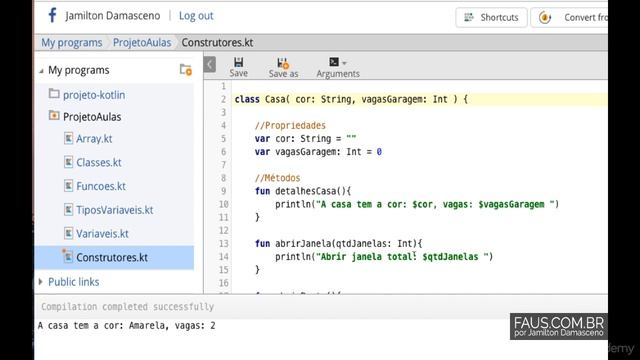Collapse the My programs tree
Image resolution: width=640 pixels, height=360 pixels.
pyautogui.click(x=41, y=71)
